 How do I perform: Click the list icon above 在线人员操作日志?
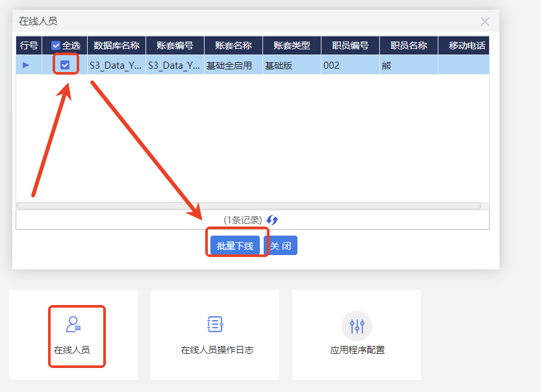tap(214, 324)
